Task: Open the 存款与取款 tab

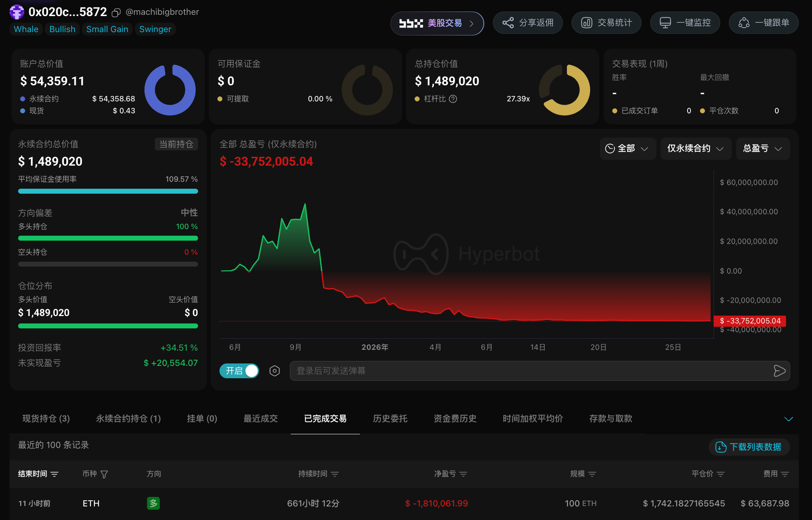Action: [x=611, y=419]
